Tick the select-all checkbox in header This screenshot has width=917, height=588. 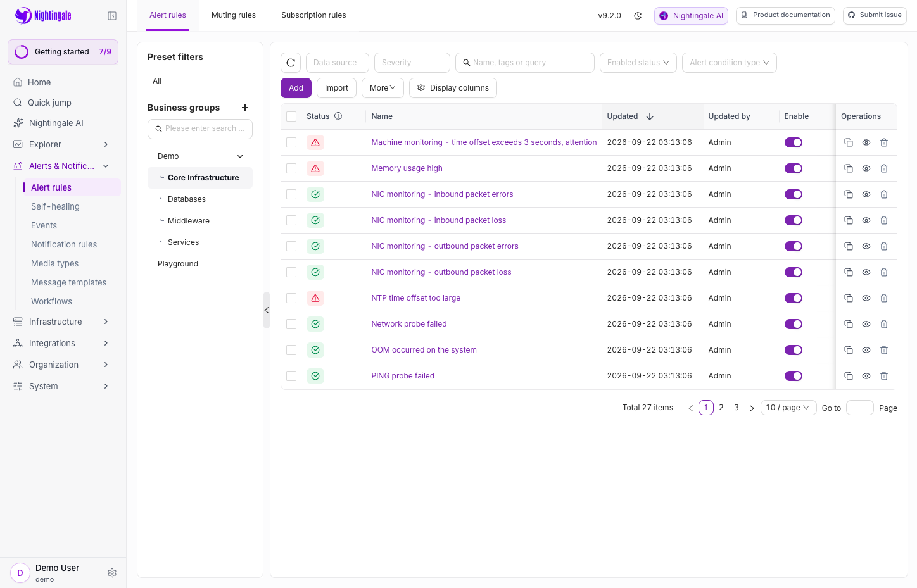point(291,116)
